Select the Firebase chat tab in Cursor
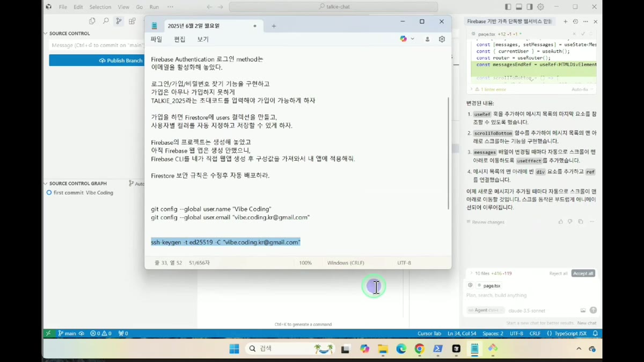 (x=509, y=21)
